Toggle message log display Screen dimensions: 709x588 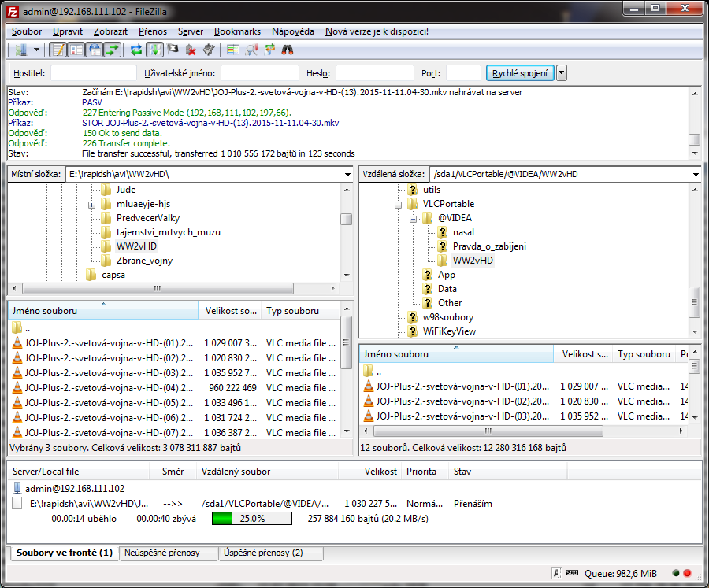coord(58,50)
